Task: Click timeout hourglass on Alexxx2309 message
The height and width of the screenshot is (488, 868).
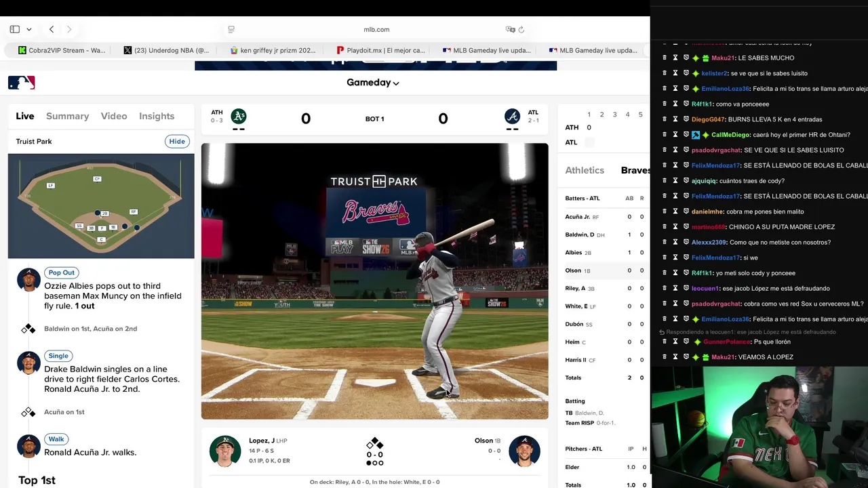Action: pos(675,242)
